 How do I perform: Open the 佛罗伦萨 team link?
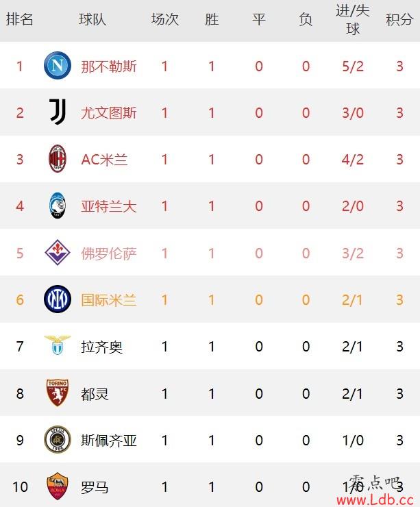coord(109,253)
